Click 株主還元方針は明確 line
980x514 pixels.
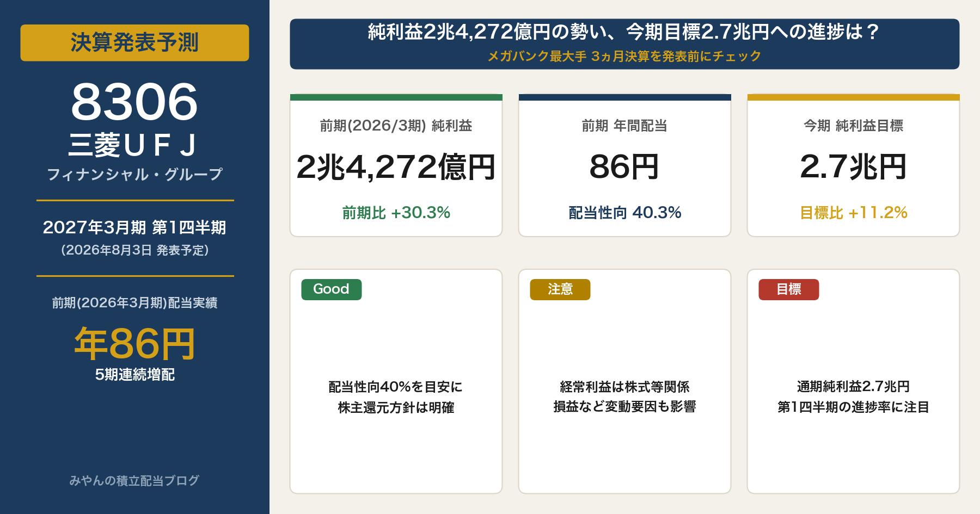396,407
